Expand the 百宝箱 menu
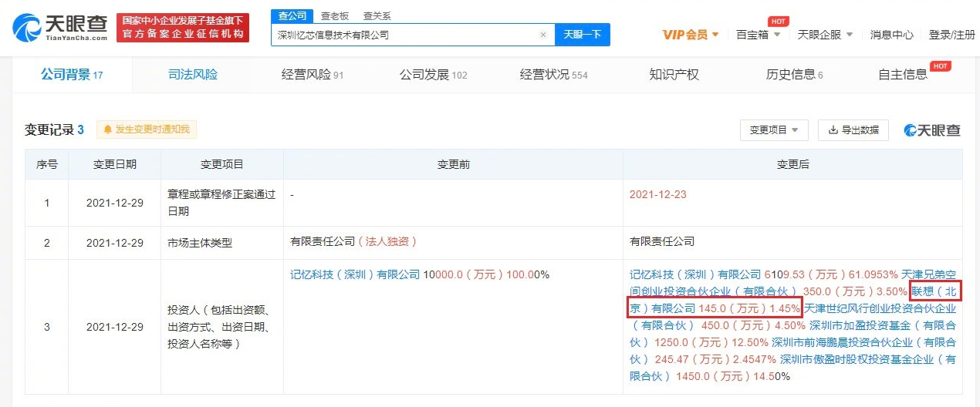Screen dimensions: 980x407 click(x=758, y=35)
